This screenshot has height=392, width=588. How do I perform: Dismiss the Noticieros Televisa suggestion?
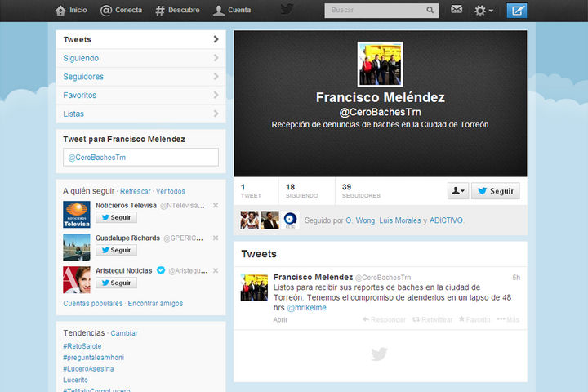tap(216, 206)
